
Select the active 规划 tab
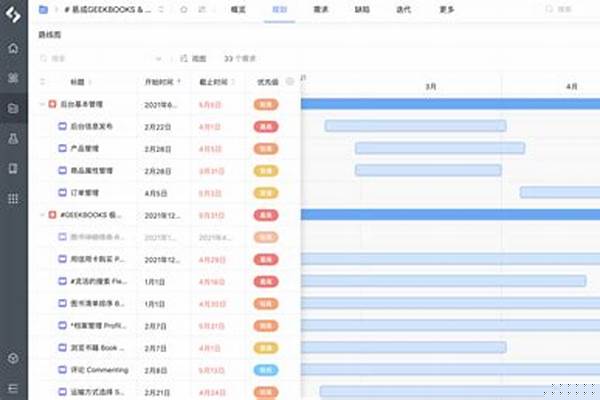[x=279, y=10]
